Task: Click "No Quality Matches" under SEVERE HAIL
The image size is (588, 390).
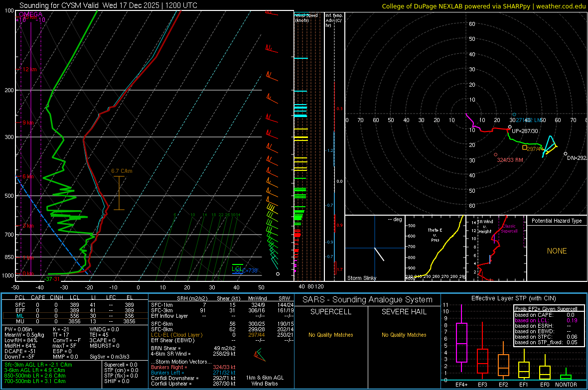Action: pos(404,335)
